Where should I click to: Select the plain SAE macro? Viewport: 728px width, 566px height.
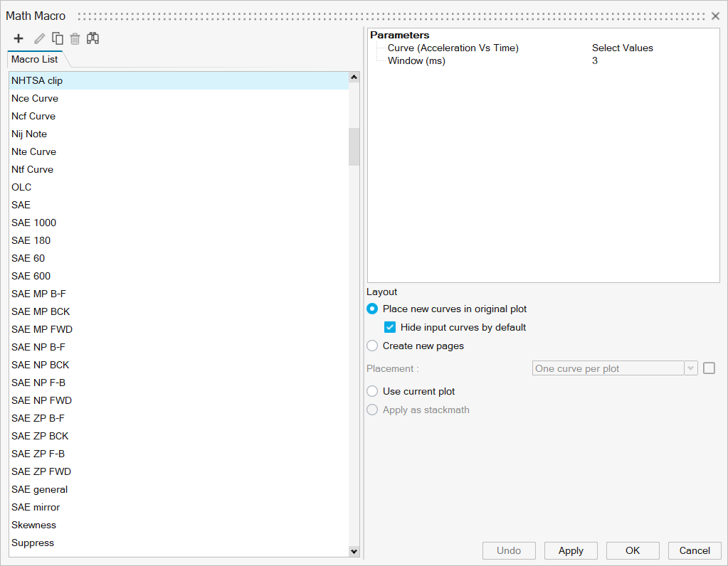[179, 205]
